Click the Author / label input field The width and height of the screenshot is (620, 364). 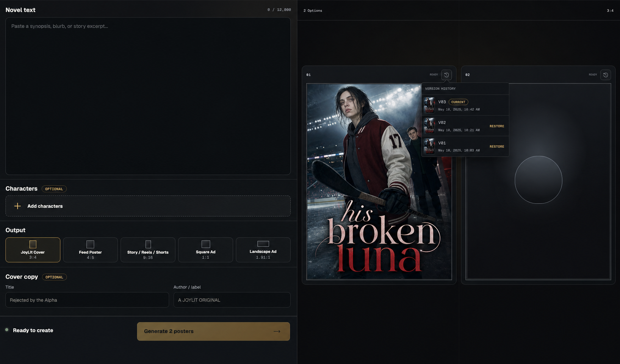pyautogui.click(x=232, y=300)
